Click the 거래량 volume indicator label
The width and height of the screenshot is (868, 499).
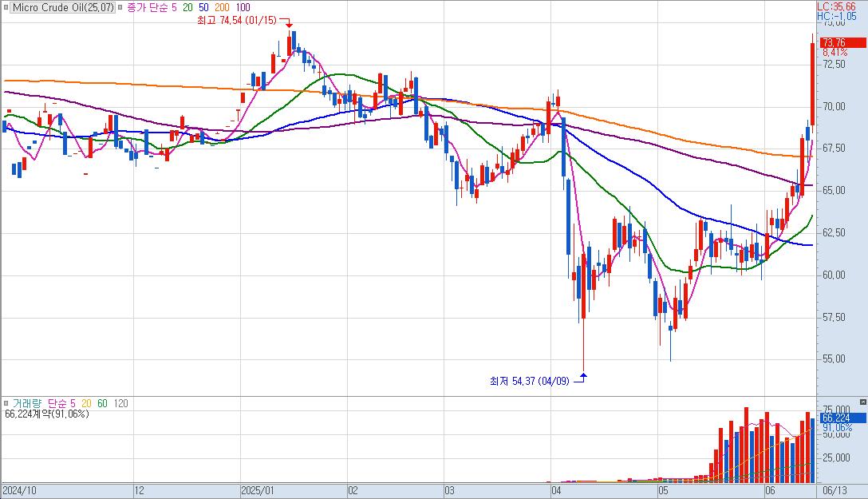26,404
